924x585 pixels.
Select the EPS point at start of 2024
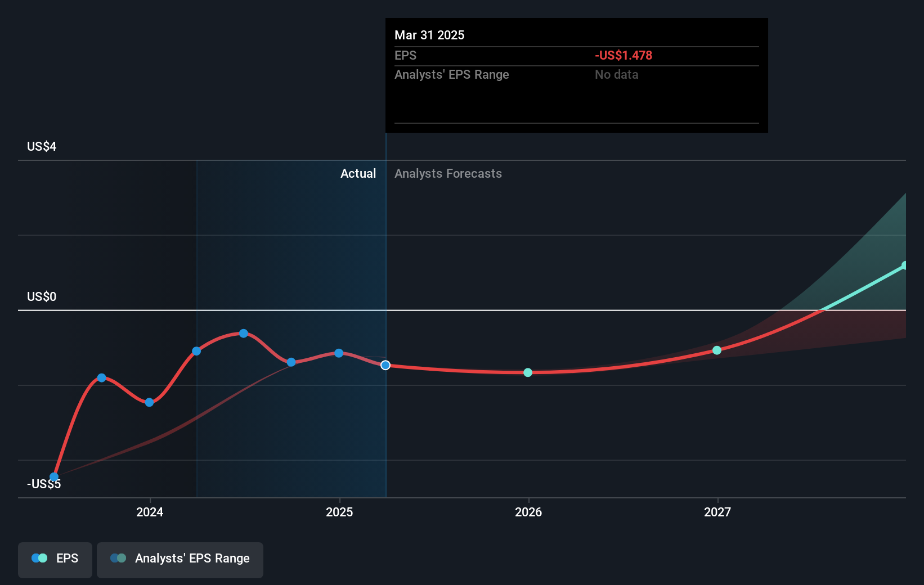[149, 402]
